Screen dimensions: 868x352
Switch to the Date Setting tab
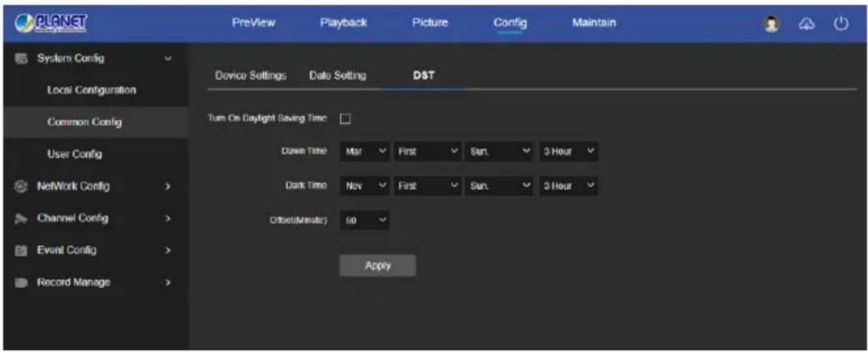tap(337, 76)
